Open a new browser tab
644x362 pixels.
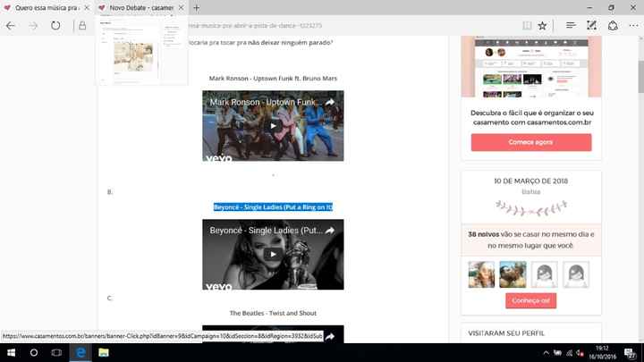(196, 7)
